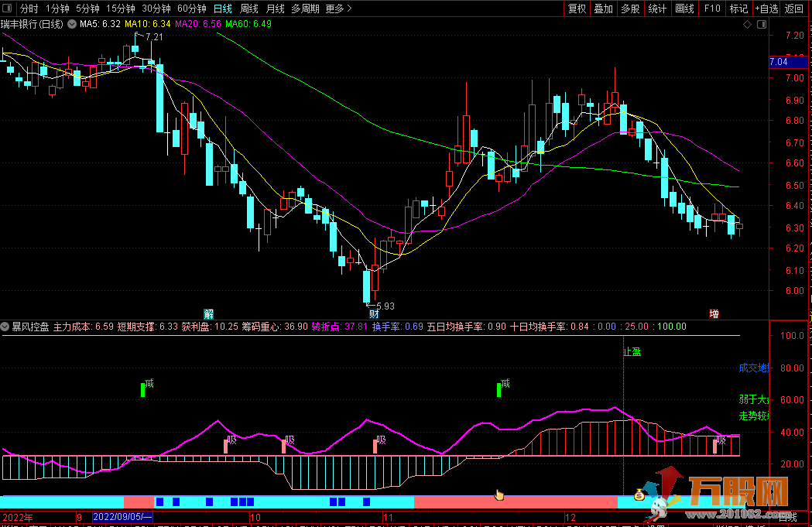Click the 解 event marker below the chart

(208, 313)
